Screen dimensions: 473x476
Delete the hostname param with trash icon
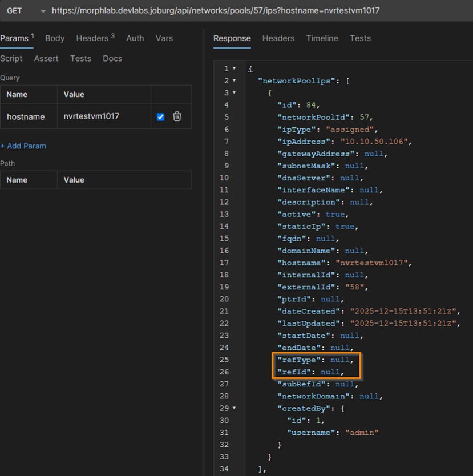click(x=177, y=116)
